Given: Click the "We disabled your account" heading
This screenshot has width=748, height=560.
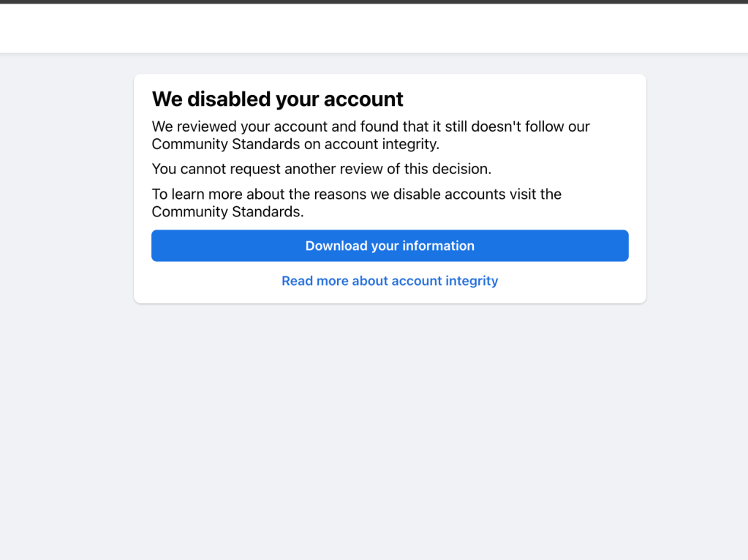Looking at the screenshot, I should pyautogui.click(x=277, y=99).
